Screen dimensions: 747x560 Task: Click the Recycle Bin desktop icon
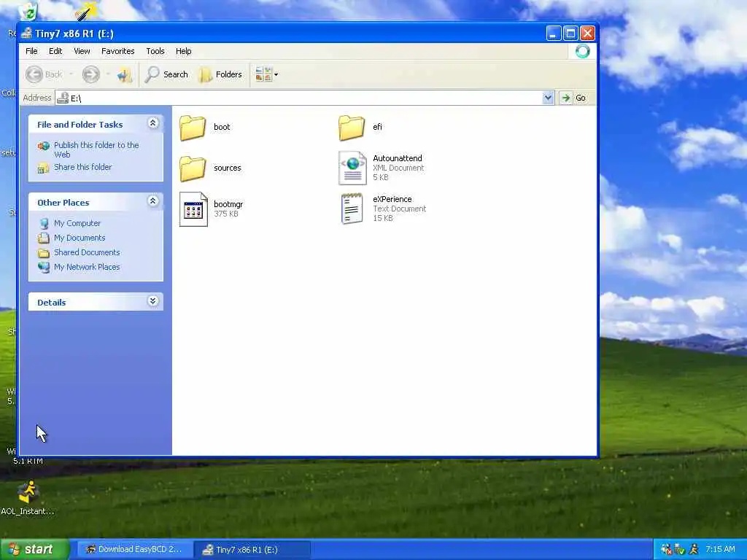click(28, 12)
